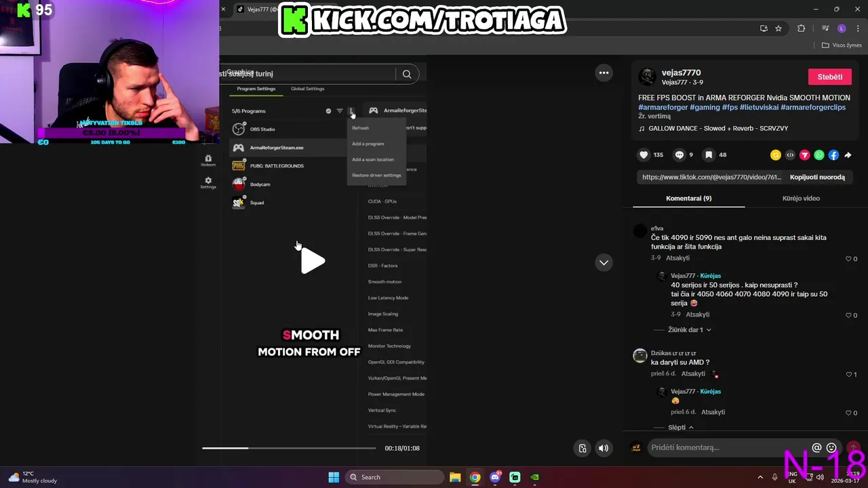Open the weather widget Mostly cloudy

pyautogui.click(x=33, y=477)
